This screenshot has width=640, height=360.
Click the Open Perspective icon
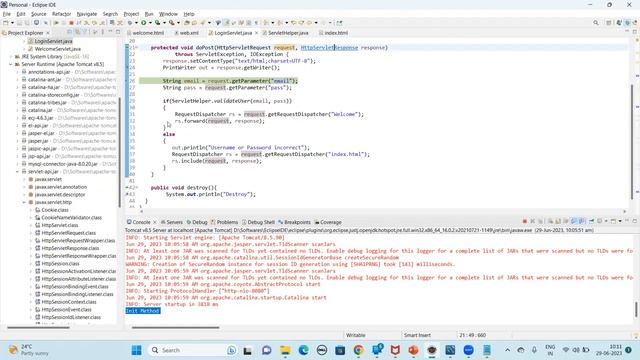click(609, 23)
